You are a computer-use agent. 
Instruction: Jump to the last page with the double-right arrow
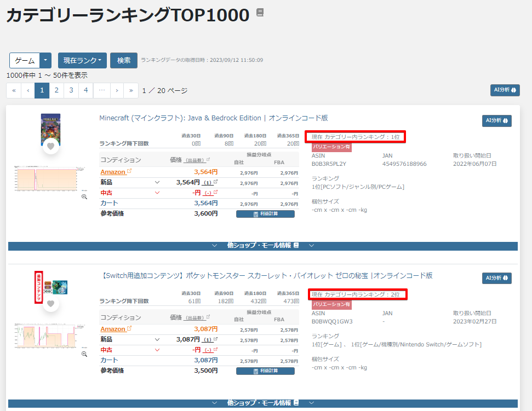tap(131, 90)
